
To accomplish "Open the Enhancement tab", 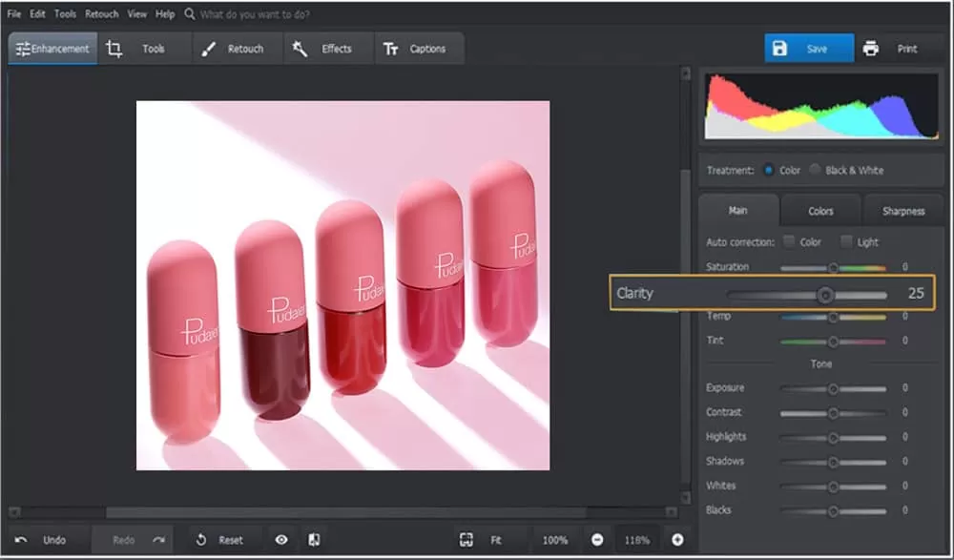I will (x=52, y=49).
